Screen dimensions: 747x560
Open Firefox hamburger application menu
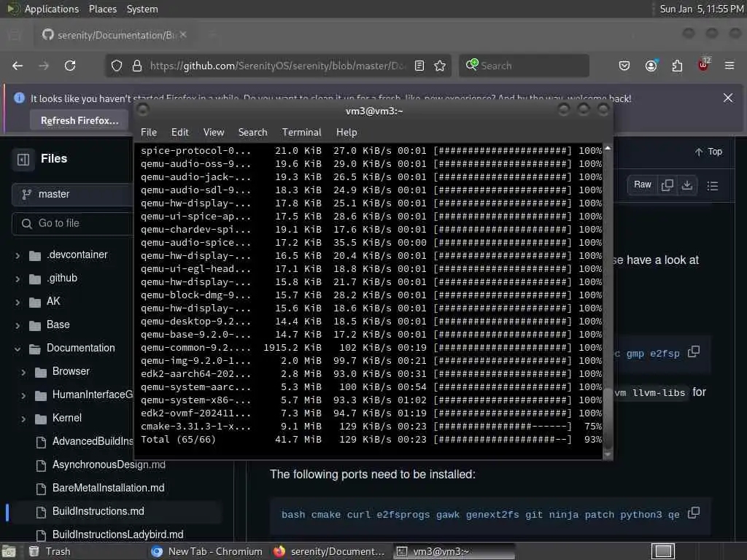pyautogui.click(x=729, y=66)
